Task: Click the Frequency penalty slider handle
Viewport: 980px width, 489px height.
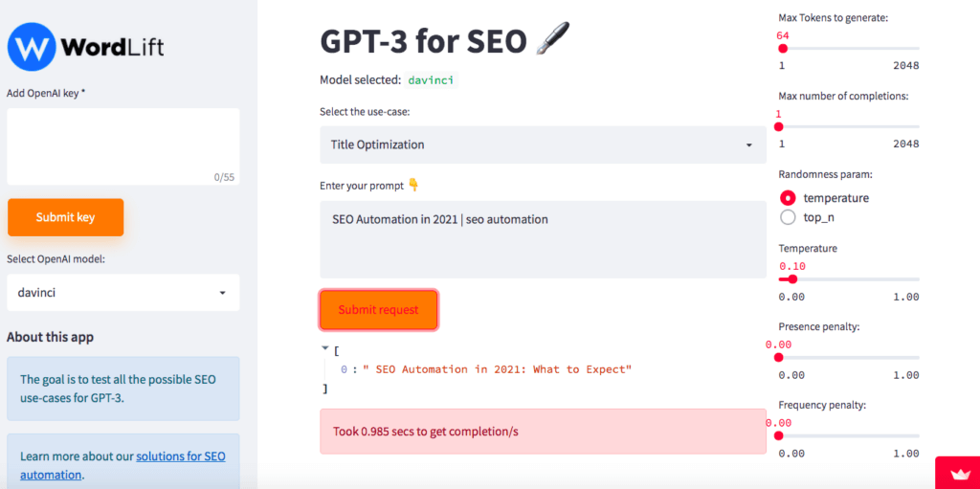Action: 779,435
